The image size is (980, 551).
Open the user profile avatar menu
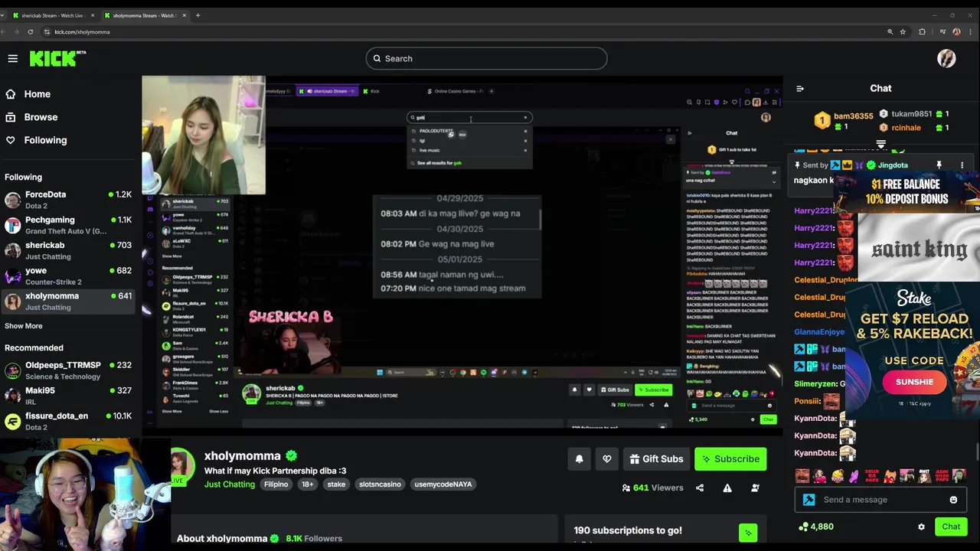[946, 58]
